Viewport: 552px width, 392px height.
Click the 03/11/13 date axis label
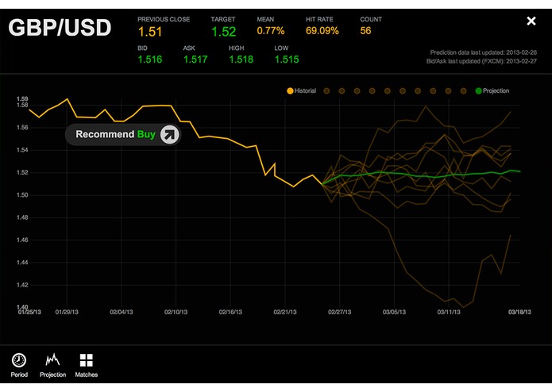click(x=449, y=312)
